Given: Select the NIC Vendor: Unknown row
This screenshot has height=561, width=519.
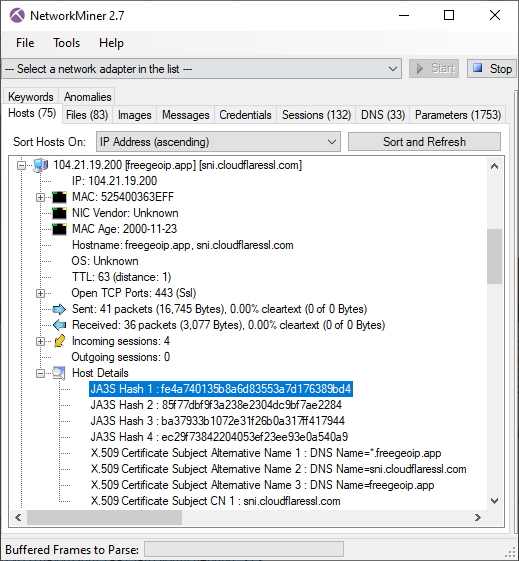Looking at the screenshot, I should pyautogui.click(x=125, y=213).
